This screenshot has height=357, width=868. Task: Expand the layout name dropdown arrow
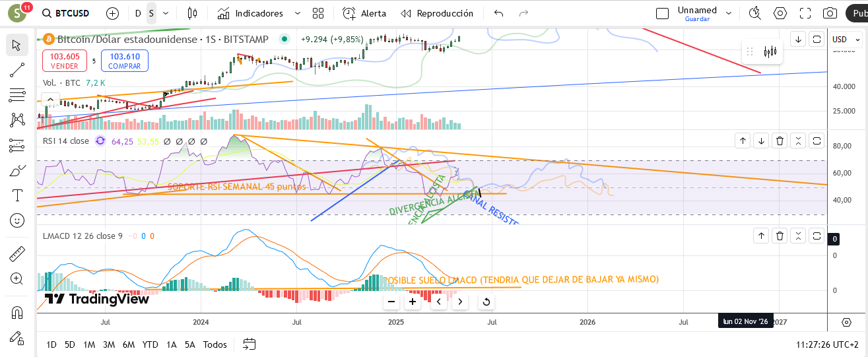(729, 13)
